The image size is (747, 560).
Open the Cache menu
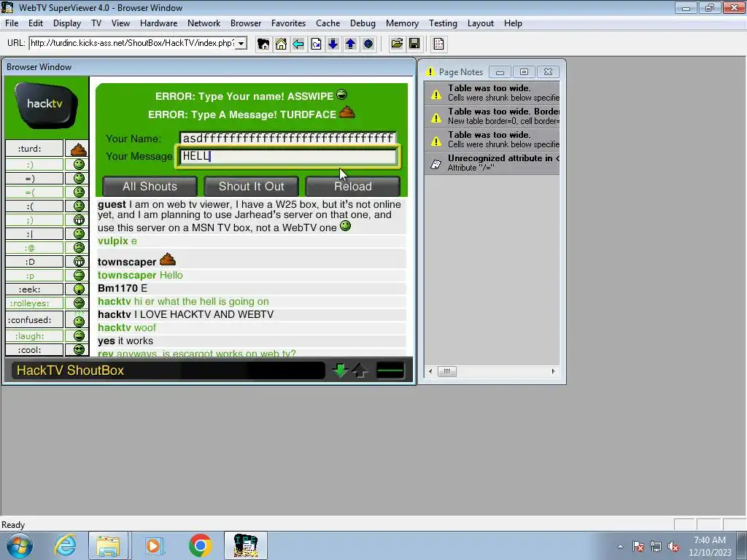[x=328, y=23]
